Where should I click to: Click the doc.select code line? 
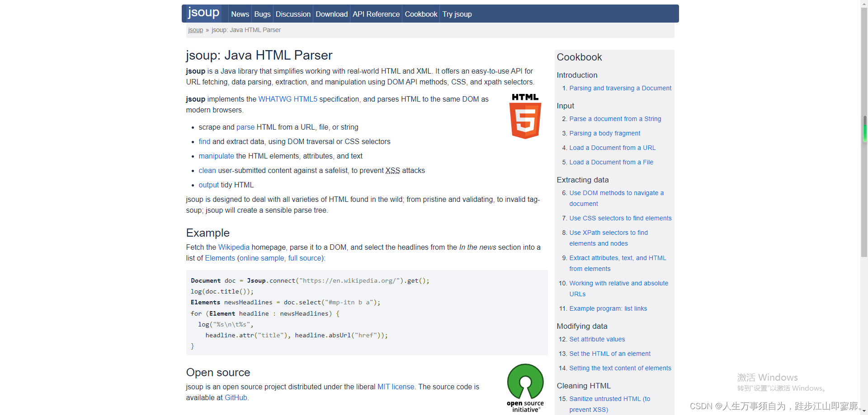[285, 302]
